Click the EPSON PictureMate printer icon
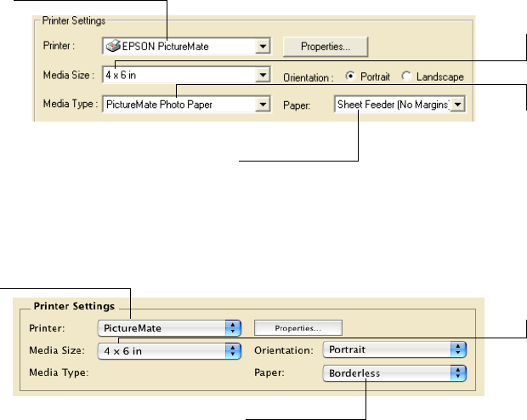 113,46
